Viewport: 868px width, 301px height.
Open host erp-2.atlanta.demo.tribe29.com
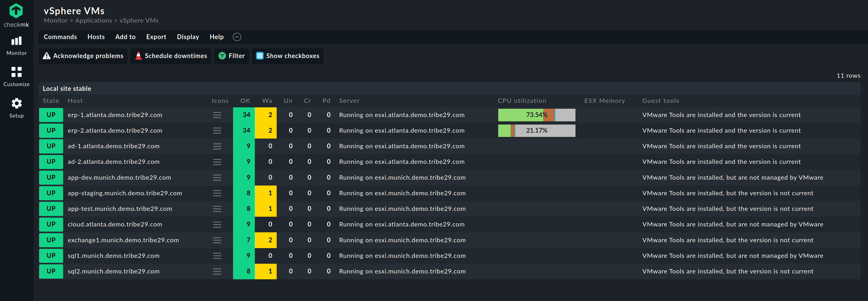tap(115, 131)
